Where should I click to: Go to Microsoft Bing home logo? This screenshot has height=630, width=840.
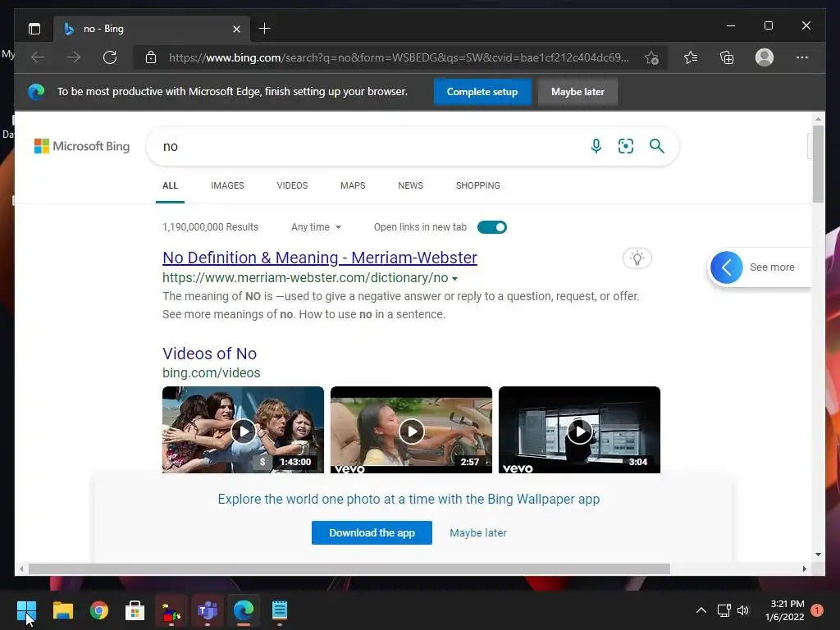click(82, 146)
